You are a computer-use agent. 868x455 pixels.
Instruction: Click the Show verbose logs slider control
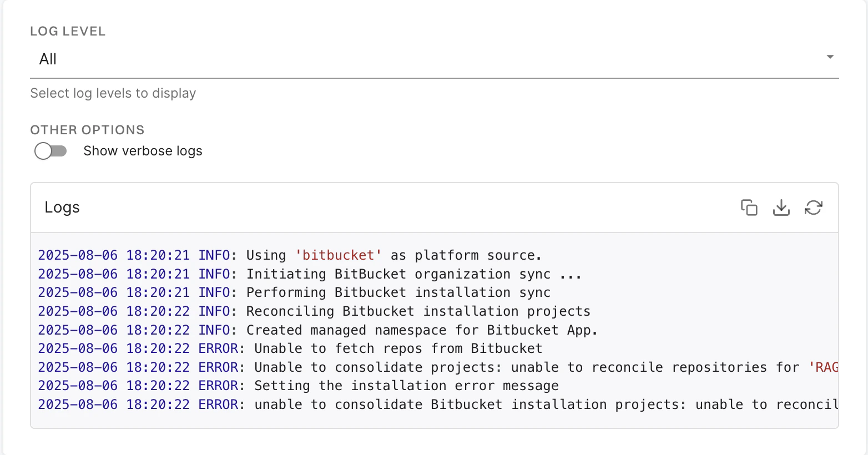pos(51,150)
